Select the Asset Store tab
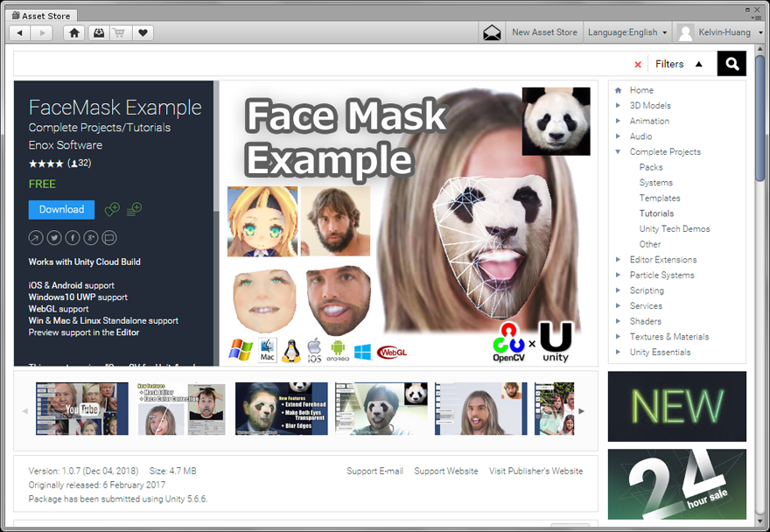 click(x=41, y=16)
